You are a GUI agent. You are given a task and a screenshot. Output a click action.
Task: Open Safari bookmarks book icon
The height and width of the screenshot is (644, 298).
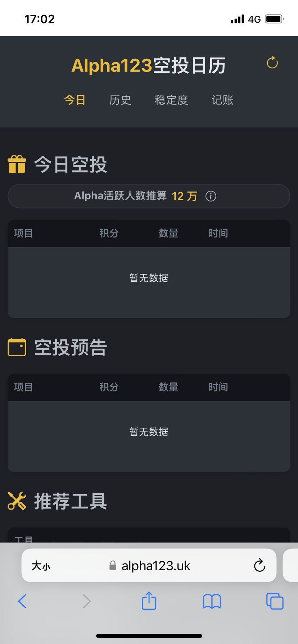212,601
